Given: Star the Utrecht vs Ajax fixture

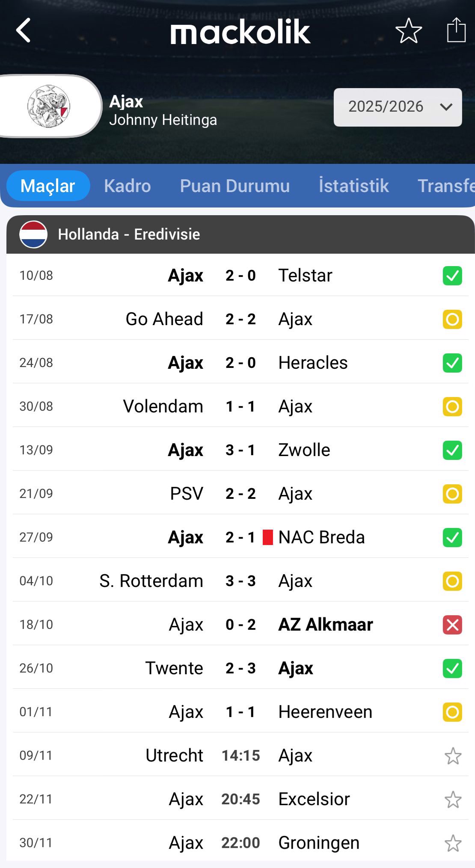Looking at the screenshot, I should pos(453,756).
